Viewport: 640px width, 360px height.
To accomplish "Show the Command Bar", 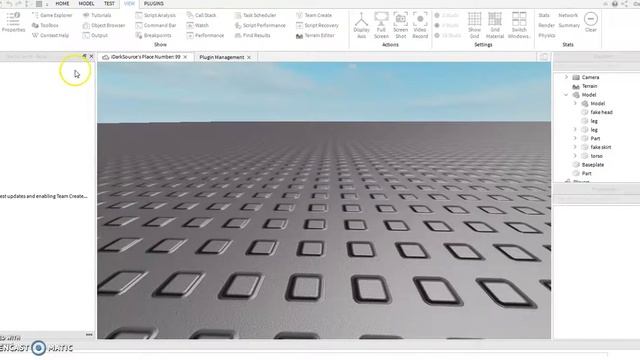I will coord(156,25).
